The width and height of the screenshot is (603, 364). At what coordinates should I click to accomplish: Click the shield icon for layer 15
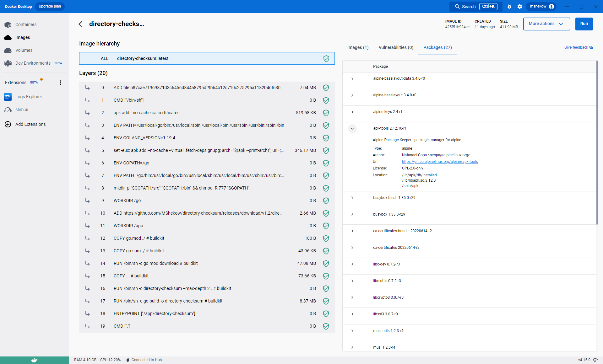(x=326, y=276)
